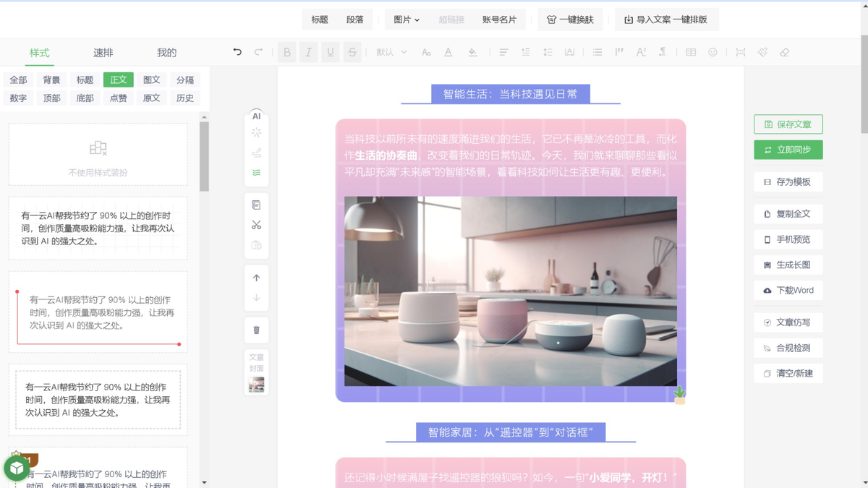Click the scissors cut icon

click(x=257, y=225)
